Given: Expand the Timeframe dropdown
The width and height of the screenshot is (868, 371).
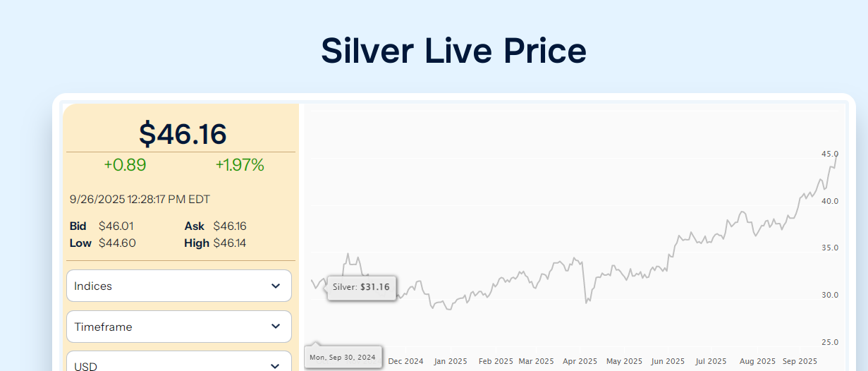Looking at the screenshot, I should pos(178,327).
